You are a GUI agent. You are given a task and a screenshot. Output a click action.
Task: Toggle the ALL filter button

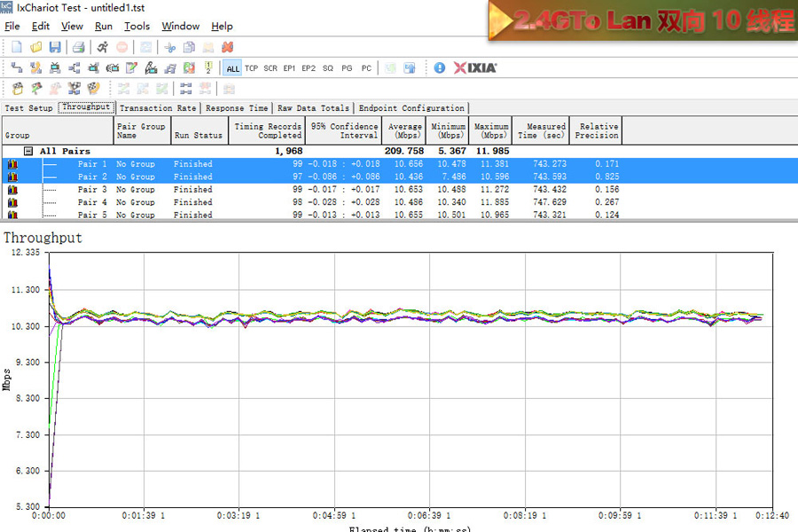(x=232, y=68)
